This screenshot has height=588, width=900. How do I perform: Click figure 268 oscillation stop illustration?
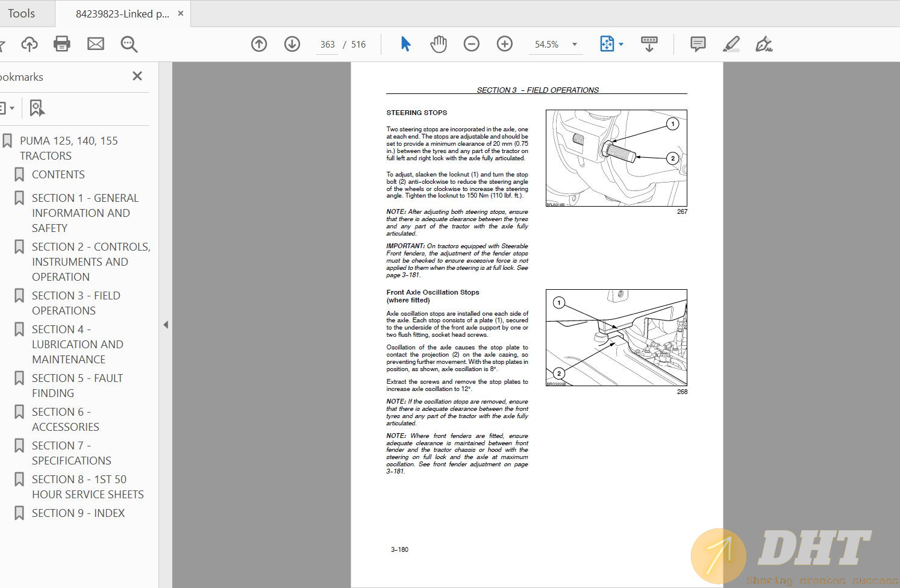[x=616, y=338]
